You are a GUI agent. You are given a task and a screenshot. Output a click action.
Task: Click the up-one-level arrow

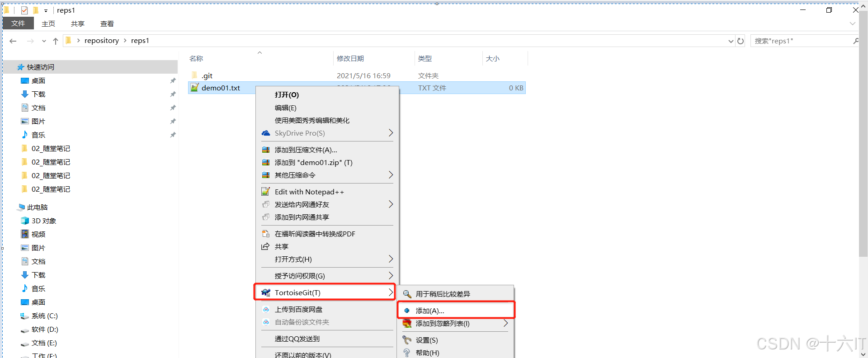click(56, 41)
